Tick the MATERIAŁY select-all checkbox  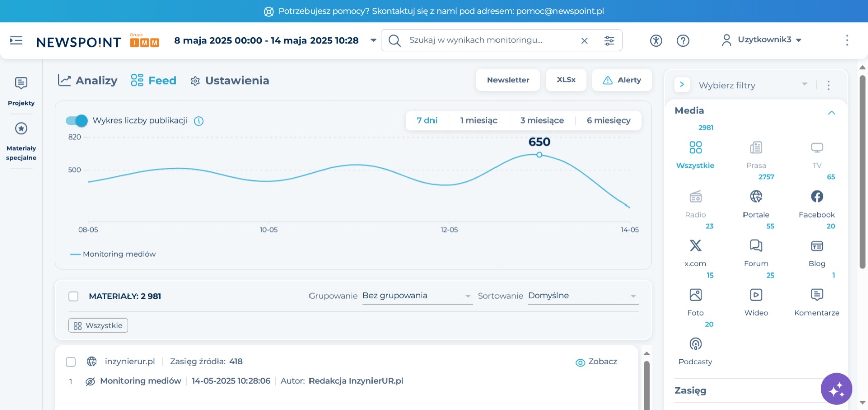pos(73,296)
